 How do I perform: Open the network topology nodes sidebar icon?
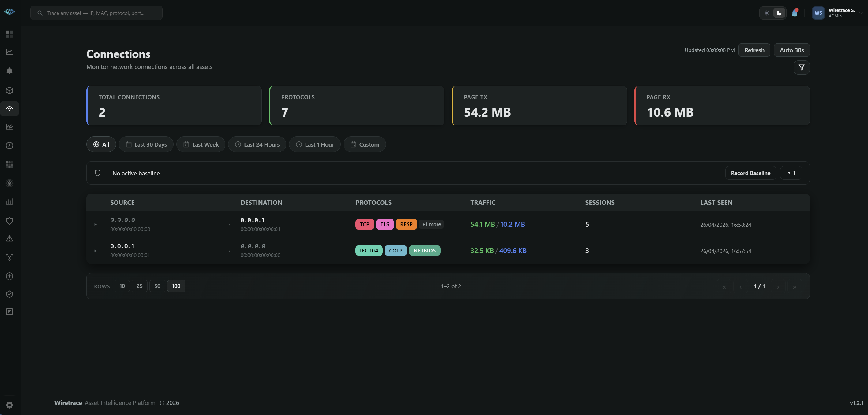point(9,257)
